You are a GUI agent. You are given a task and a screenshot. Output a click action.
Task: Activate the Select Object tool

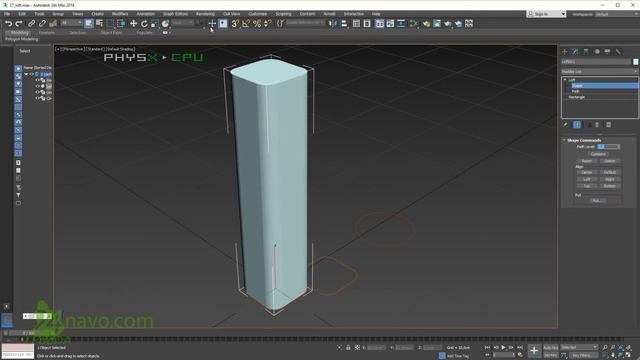(89, 24)
